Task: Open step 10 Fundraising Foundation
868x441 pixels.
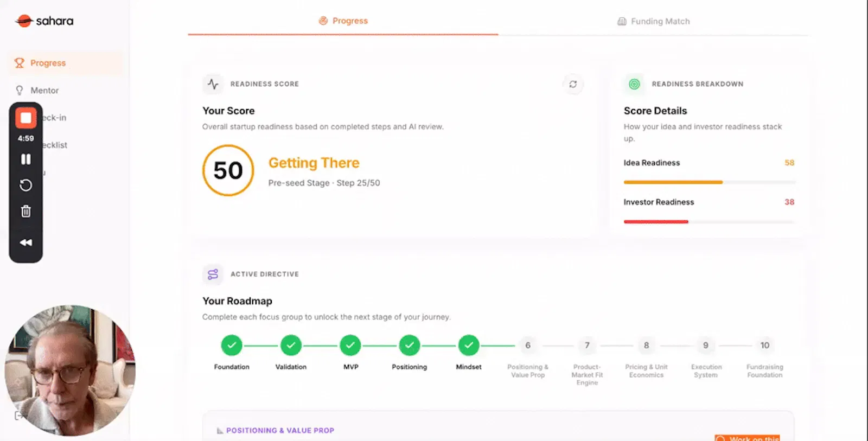Action: (765, 346)
